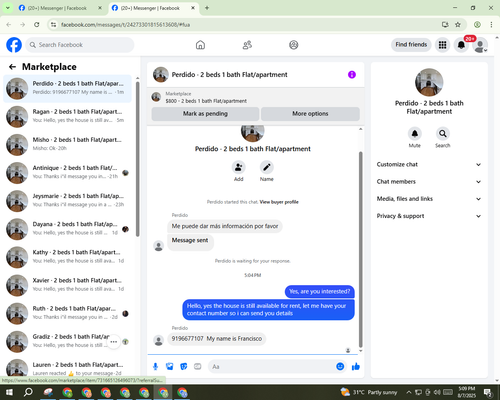The width and height of the screenshot is (500, 400).
Task: View site information icon in address bar
Action: 53,25
